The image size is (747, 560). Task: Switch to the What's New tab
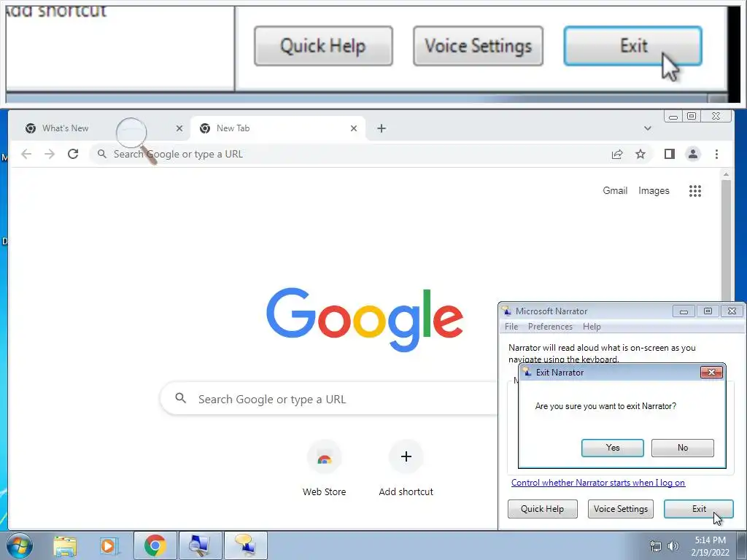(x=101, y=128)
